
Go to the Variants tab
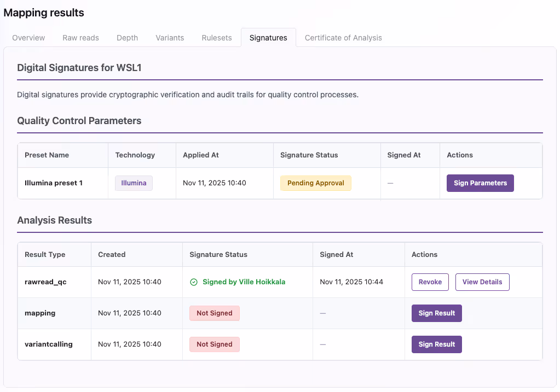[170, 38]
